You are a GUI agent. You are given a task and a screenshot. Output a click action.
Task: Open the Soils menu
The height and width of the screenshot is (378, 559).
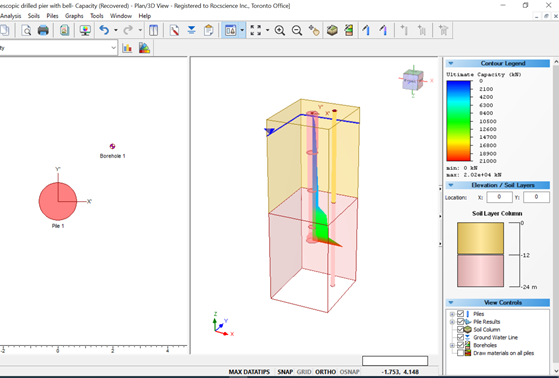point(34,16)
